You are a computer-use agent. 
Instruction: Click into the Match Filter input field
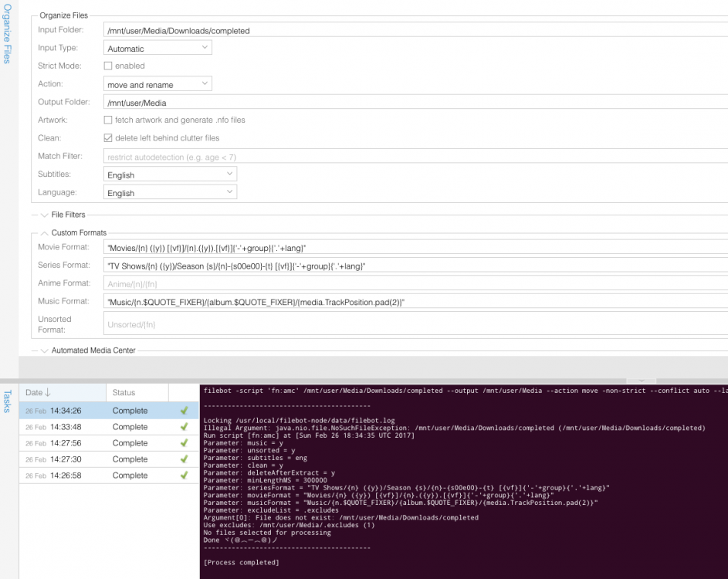tap(415, 157)
